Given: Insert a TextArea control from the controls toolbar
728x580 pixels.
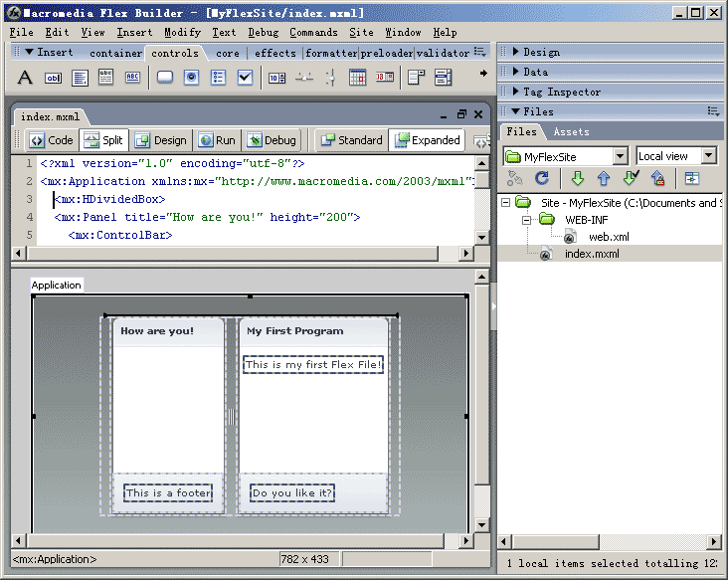Looking at the screenshot, I should click(x=80, y=78).
